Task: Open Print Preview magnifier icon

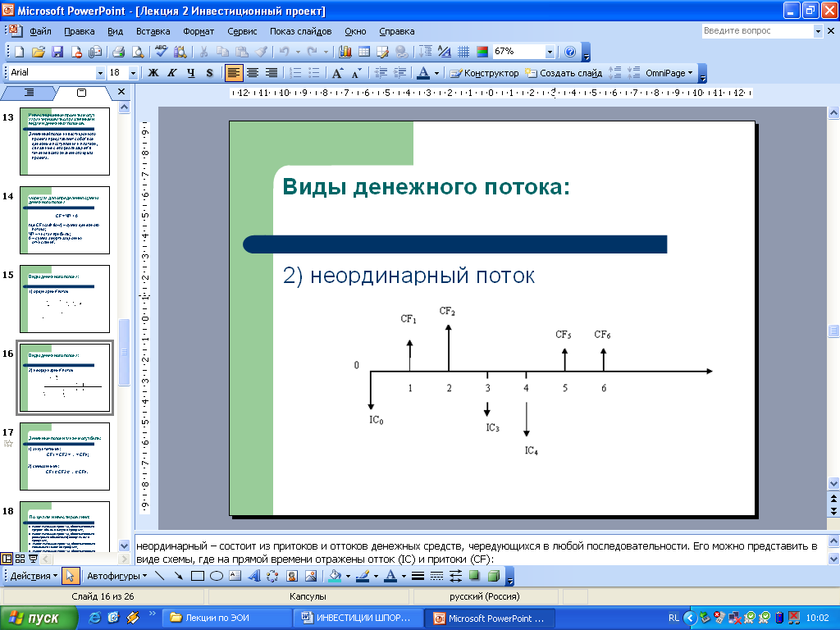Action: (138, 52)
